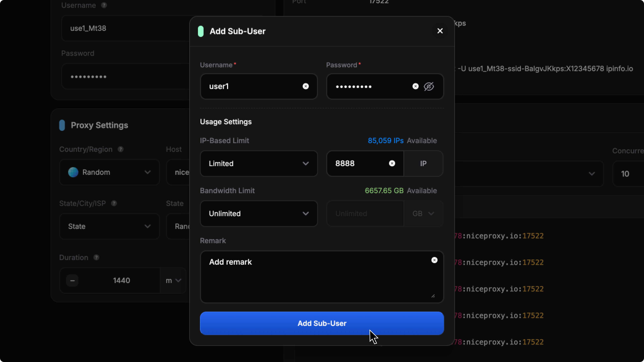The width and height of the screenshot is (644, 362).
Task: Clear the 8888 IP limit value
Action: point(392,163)
